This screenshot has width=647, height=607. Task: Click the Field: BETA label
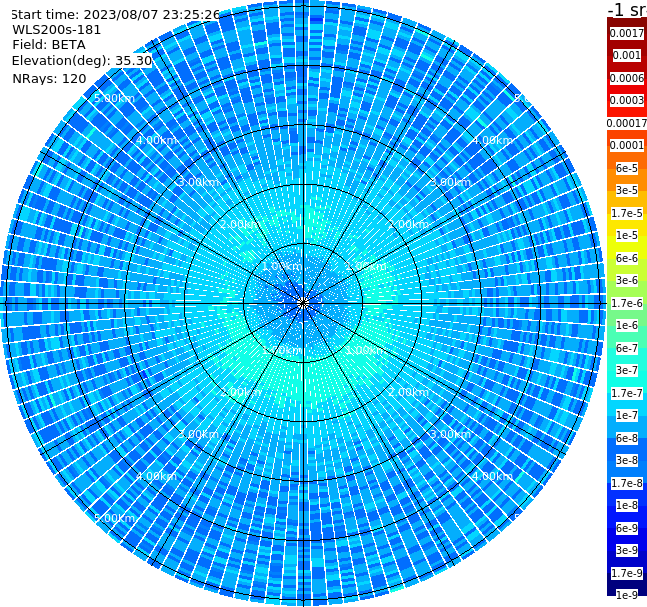click(49, 45)
